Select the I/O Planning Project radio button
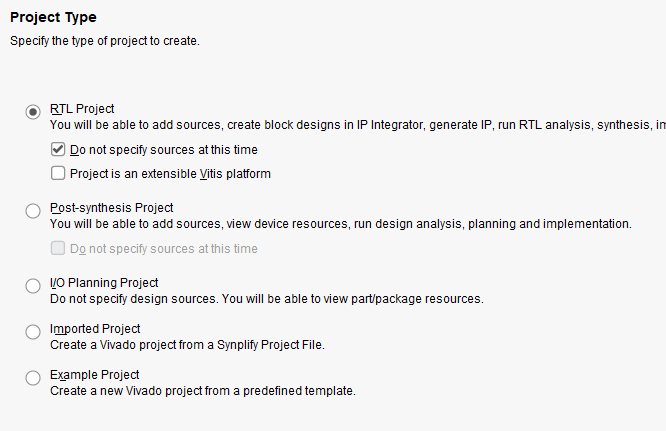666x431 pixels. click(x=33, y=285)
